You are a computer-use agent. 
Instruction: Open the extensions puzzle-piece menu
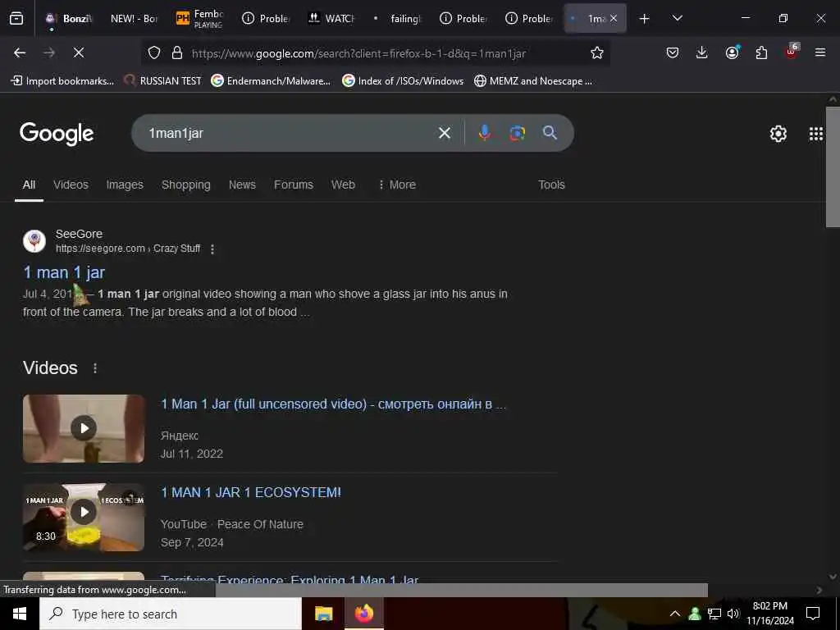tap(761, 52)
